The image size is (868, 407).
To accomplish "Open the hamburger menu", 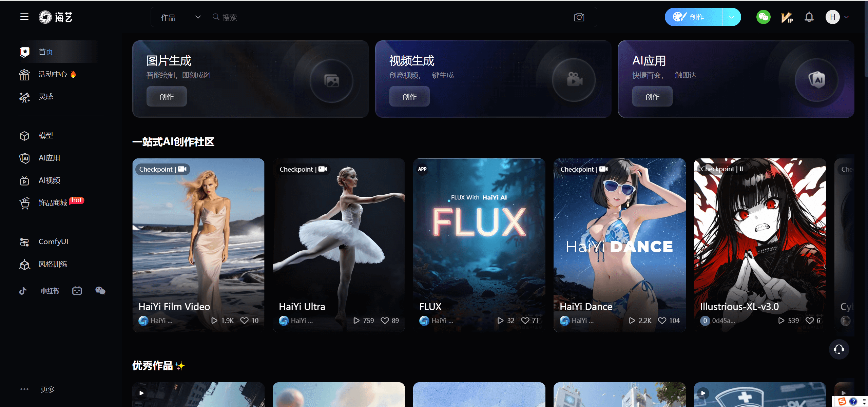I will (24, 17).
